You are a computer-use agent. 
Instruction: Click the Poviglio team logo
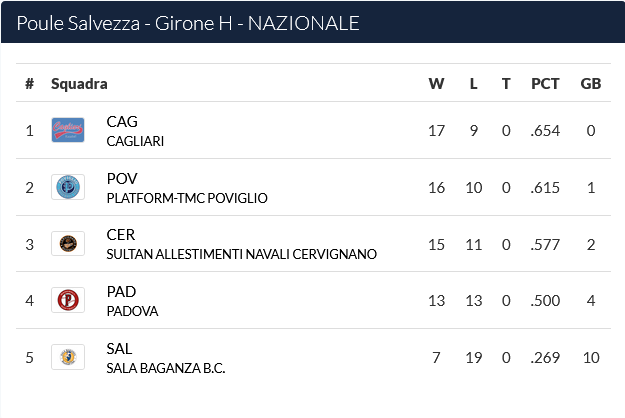tap(68, 187)
